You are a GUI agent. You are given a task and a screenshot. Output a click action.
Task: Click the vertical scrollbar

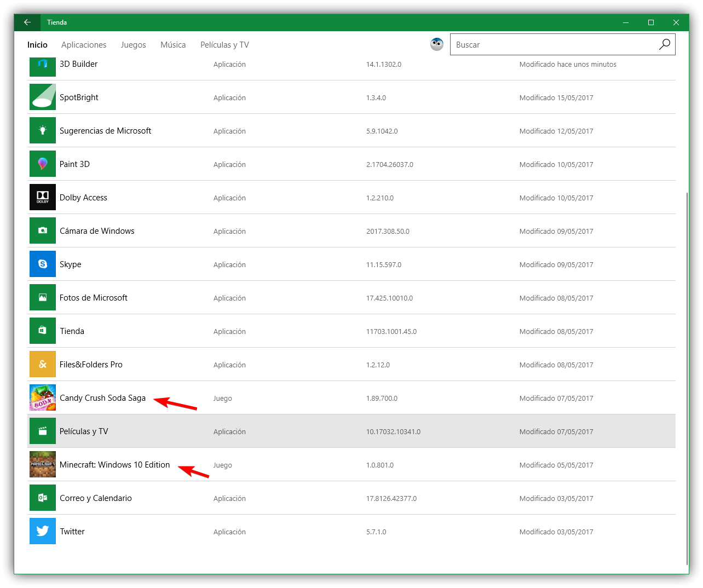click(x=687, y=378)
